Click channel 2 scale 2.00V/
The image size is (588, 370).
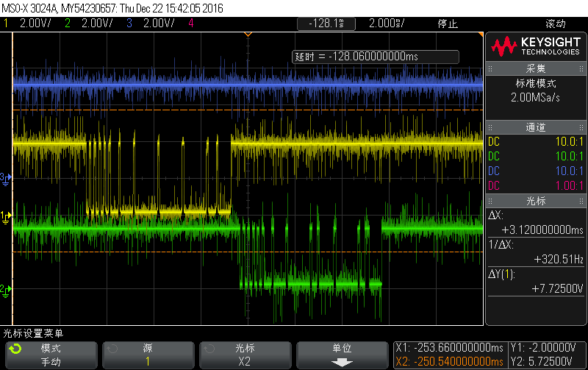[x=97, y=24]
